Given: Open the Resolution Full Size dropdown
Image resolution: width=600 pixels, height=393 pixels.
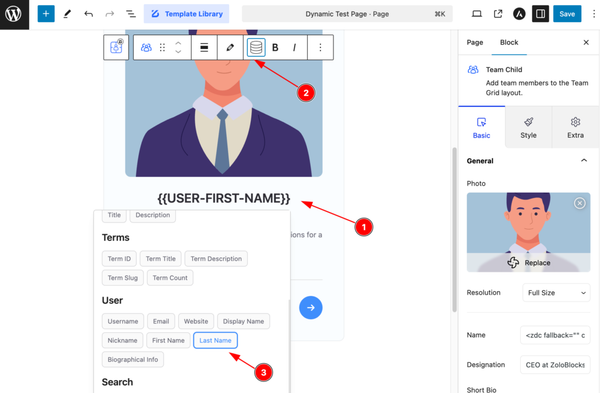Looking at the screenshot, I should 556,293.
